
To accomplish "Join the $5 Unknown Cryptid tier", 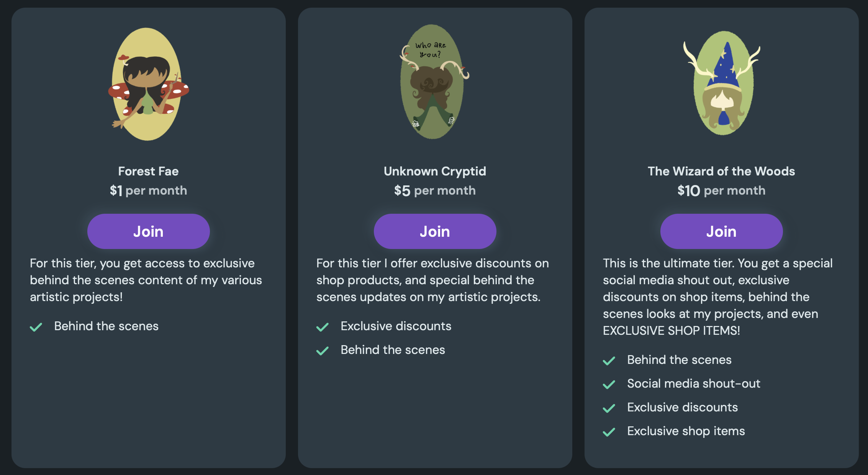I will click(435, 231).
